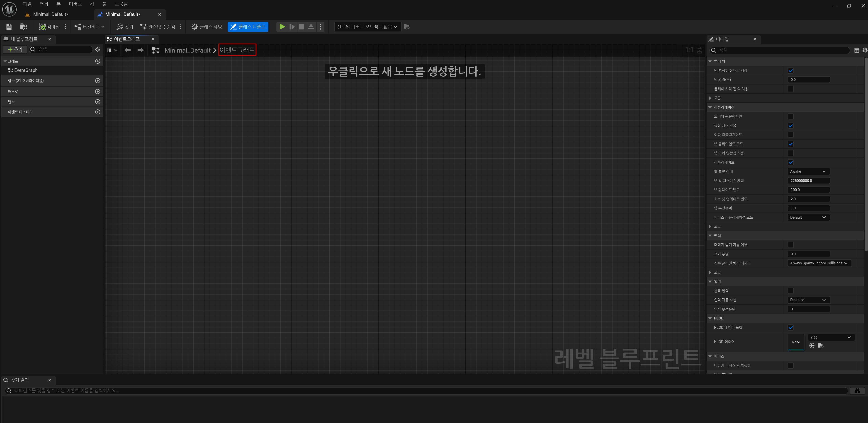Uncheck HLOD에 액터 포함 checkbox
The height and width of the screenshot is (423, 868).
pyautogui.click(x=790, y=327)
